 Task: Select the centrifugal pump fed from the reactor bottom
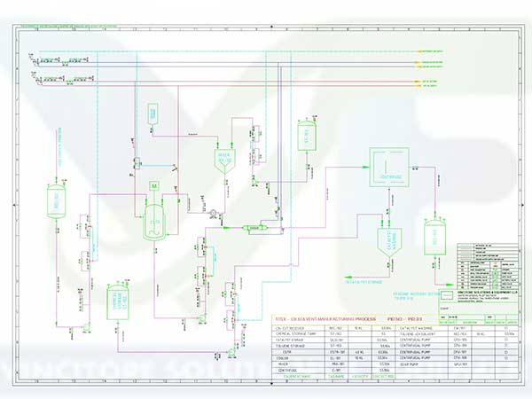pos(202,318)
